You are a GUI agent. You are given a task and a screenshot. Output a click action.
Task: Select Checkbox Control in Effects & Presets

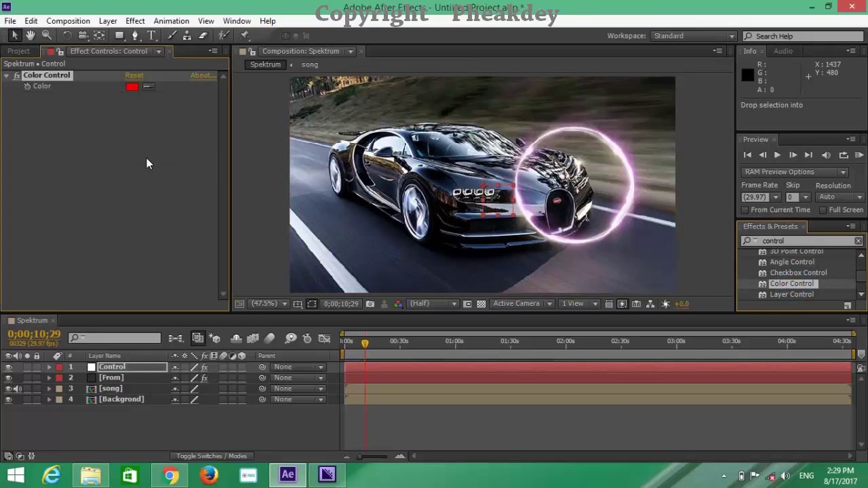tap(797, 272)
